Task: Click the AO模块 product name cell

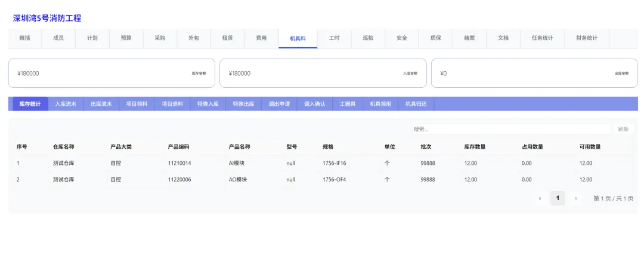Action: pos(239,180)
